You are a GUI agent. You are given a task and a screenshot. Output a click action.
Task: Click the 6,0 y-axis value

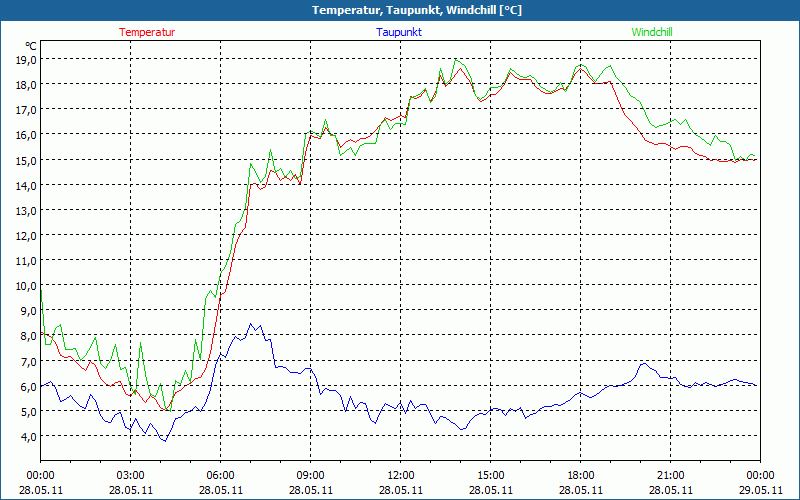pyautogui.click(x=29, y=386)
